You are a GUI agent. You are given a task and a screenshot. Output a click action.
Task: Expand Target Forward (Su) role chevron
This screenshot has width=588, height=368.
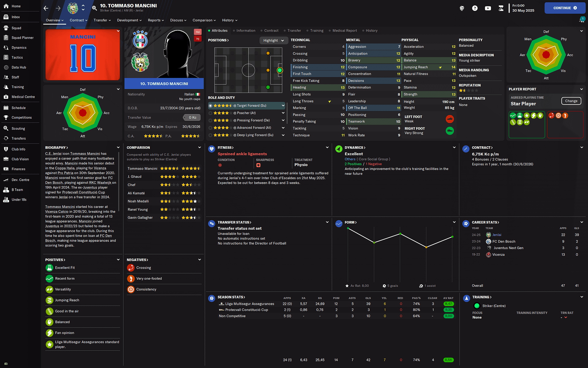click(x=283, y=105)
